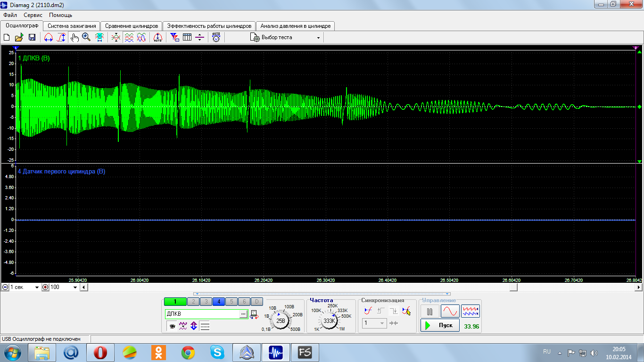Click the overlapping signals compress icon
The height and width of the screenshot is (362, 644).
[116, 37]
